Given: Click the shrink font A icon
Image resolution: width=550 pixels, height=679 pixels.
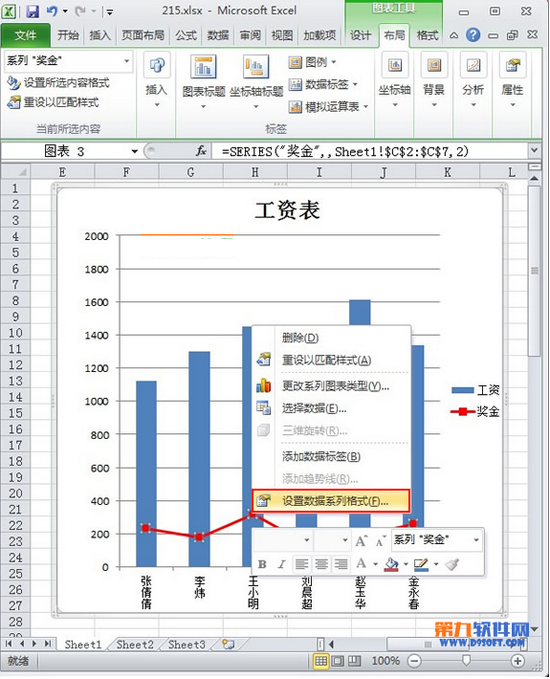Looking at the screenshot, I should [380, 540].
